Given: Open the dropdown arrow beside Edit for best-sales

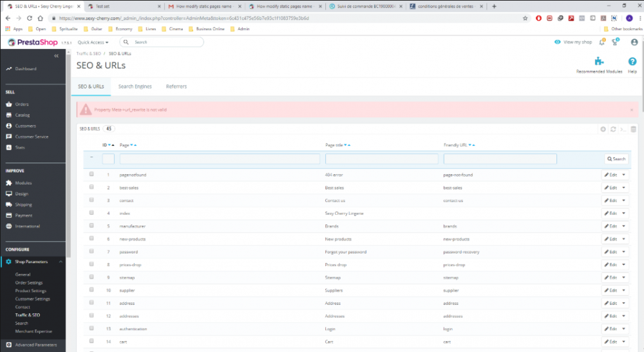Looking at the screenshot, I should click(624, 188).
